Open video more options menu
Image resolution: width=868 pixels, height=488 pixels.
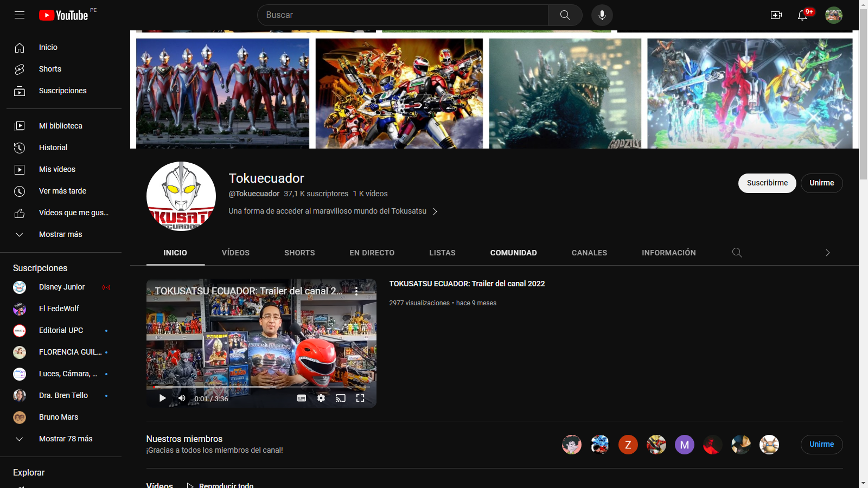click(356, 291)
